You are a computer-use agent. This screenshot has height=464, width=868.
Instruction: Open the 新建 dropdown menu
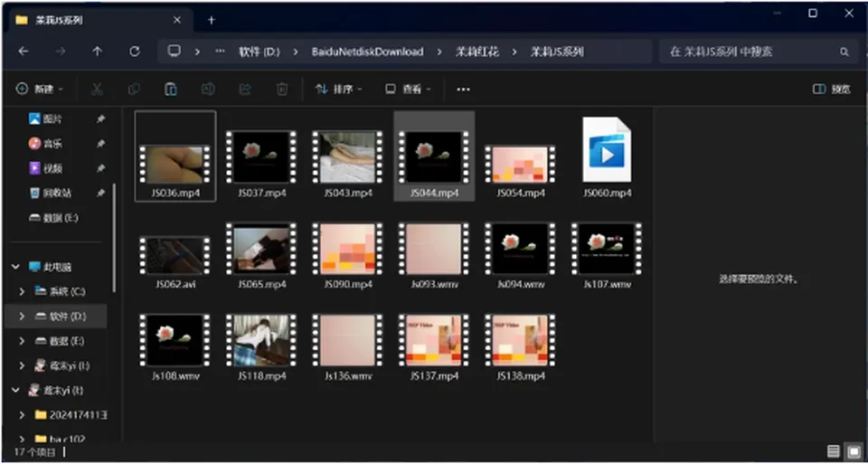(40, 90)
